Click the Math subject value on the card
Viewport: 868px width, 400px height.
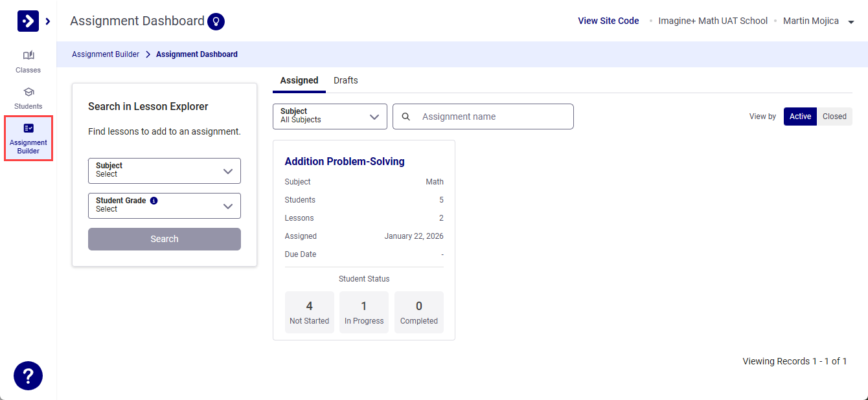435,182
